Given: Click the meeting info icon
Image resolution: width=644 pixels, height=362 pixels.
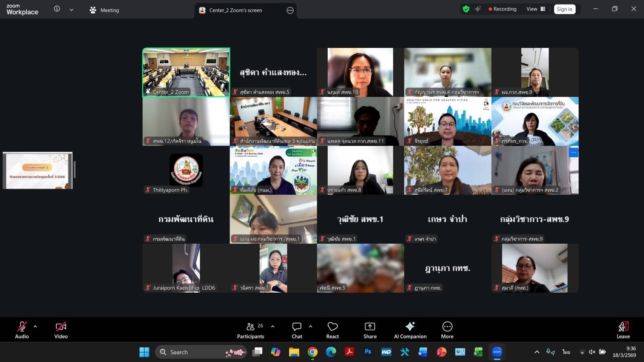Looking at the screenshot, I should coord(57,9).
